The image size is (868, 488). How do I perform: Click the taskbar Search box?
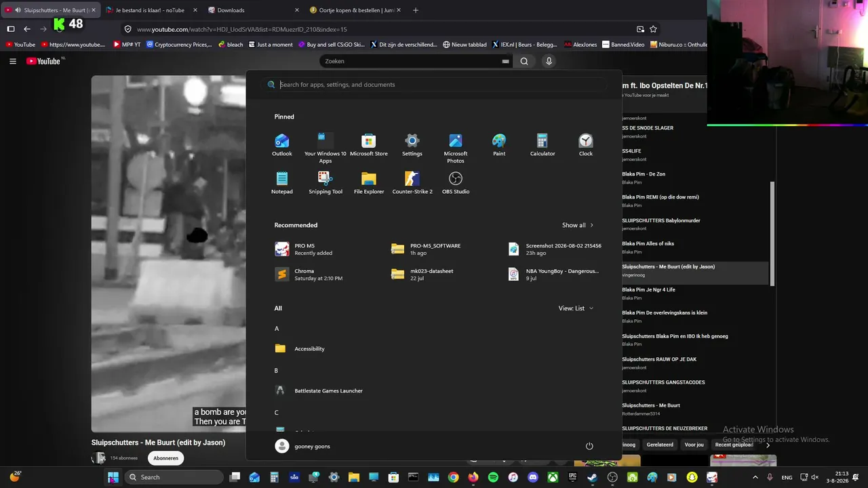[x=174, y=477]
